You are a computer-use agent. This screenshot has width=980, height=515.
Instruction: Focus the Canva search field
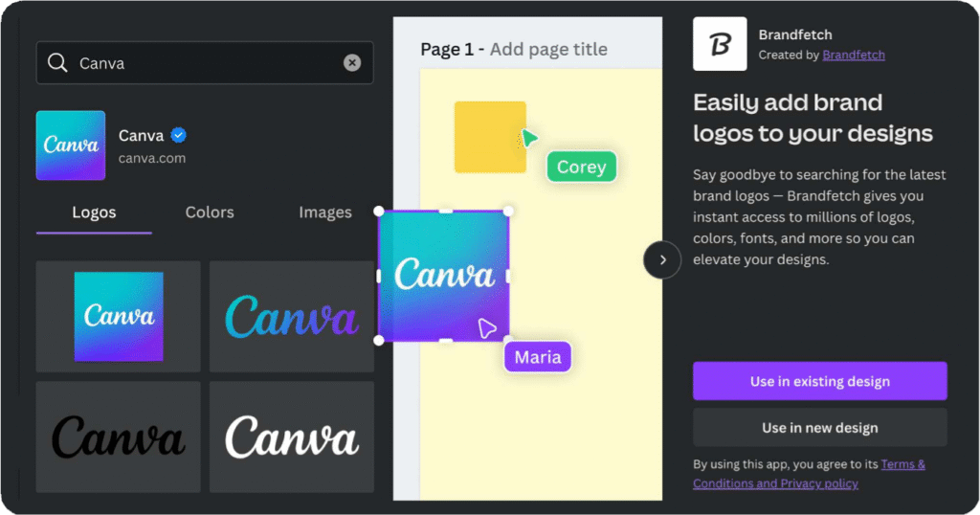(x=205, y=62)
